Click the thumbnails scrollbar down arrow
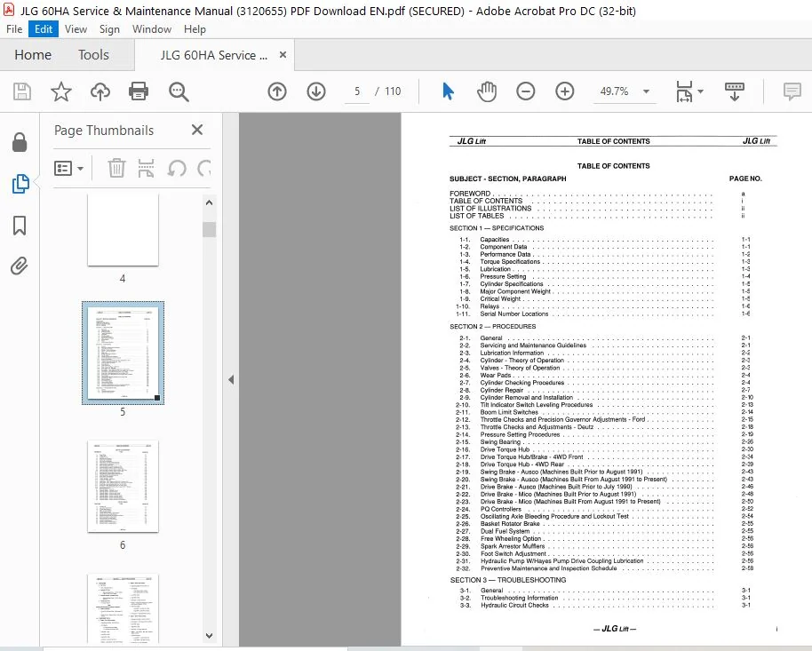The width and height of the screenshot is (812, 651). (x=209, y=636)
